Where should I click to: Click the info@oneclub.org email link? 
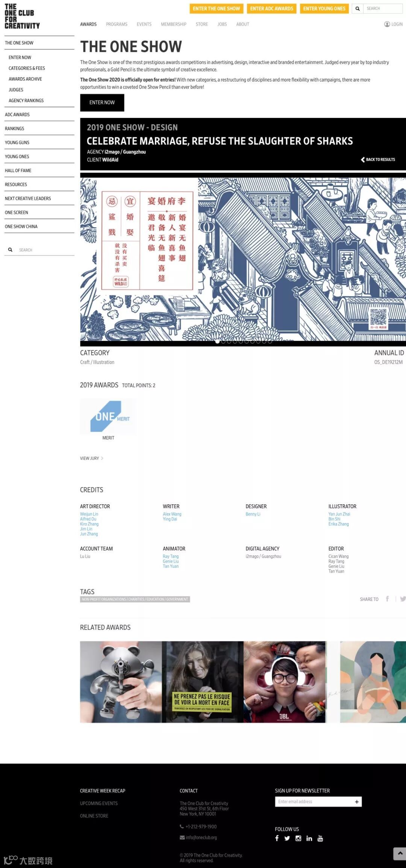tap(201, 838)
